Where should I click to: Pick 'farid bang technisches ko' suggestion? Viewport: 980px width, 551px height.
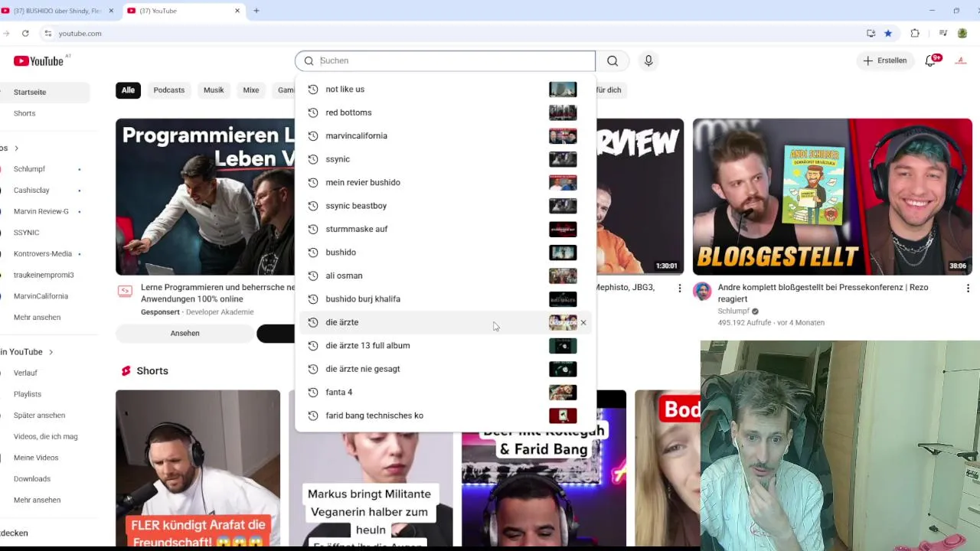coord(445,416)
